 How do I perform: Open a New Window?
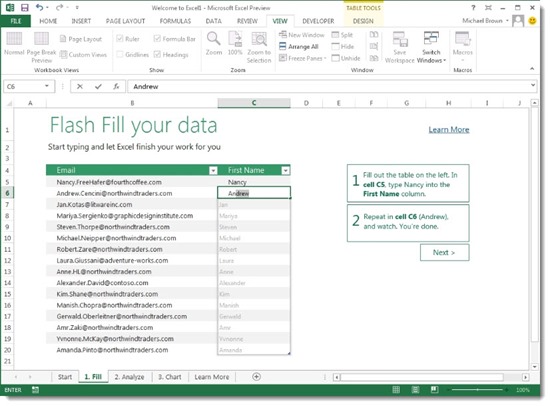pos(302,35)
